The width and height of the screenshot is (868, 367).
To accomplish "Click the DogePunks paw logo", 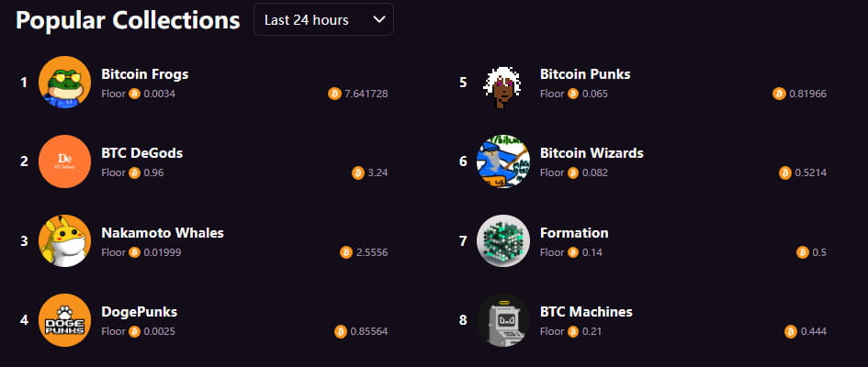I will point(65,320).
